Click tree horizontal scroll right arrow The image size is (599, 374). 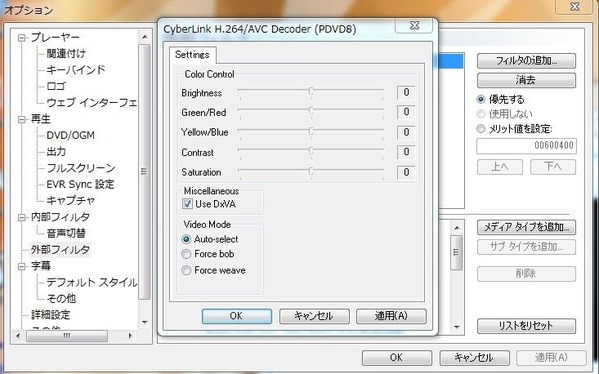click(130, 336)
